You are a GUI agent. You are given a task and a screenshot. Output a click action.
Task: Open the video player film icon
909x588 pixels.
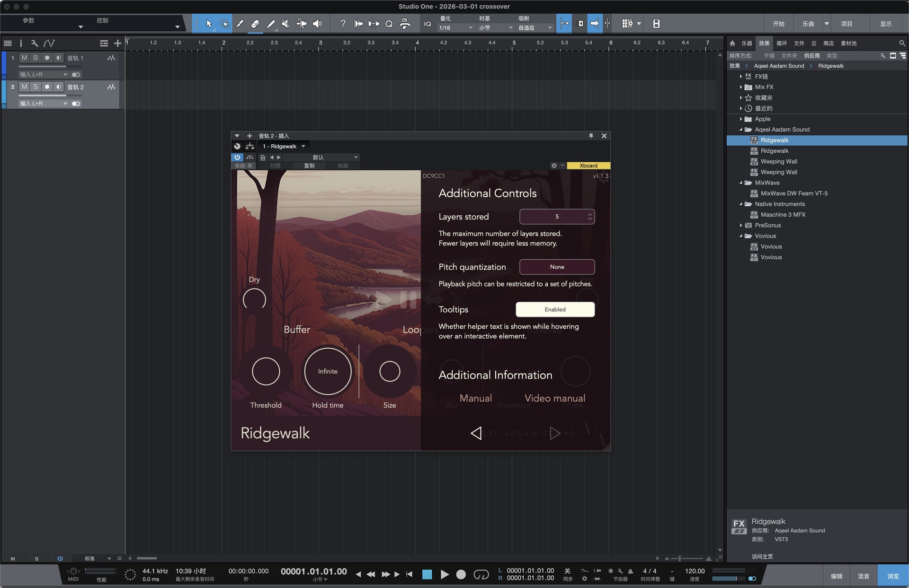(656, 24)
